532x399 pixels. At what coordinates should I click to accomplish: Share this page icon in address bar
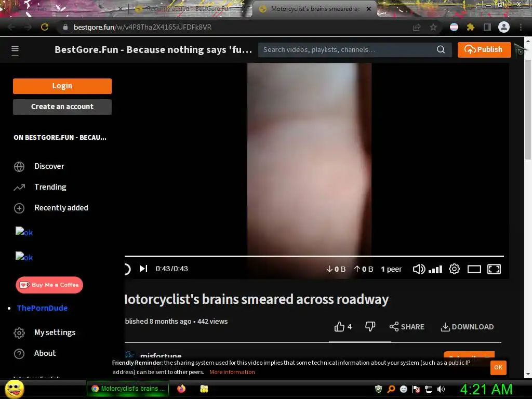pyautogui.click(x=417, y=27)
